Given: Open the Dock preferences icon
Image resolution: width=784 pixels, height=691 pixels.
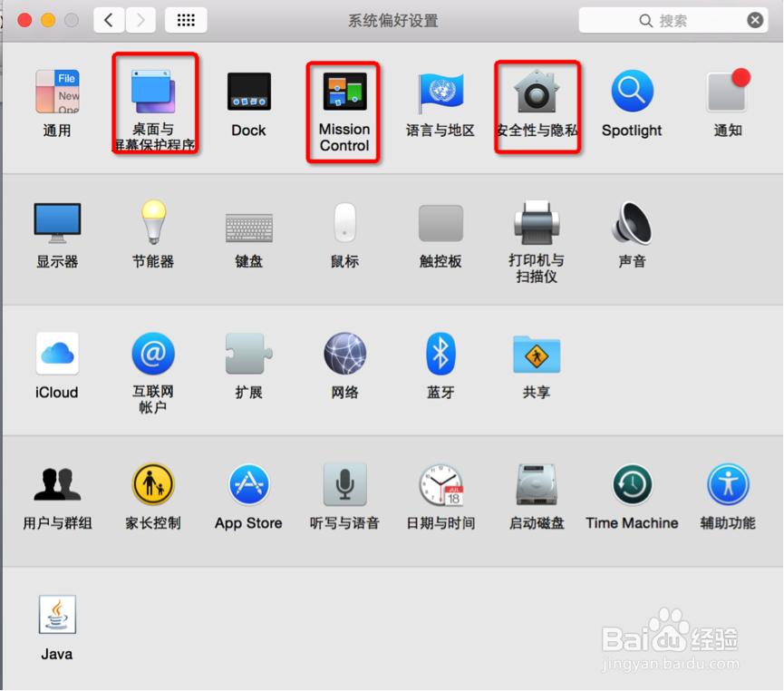Looking at the screenshot, I should tap(249, 92).
